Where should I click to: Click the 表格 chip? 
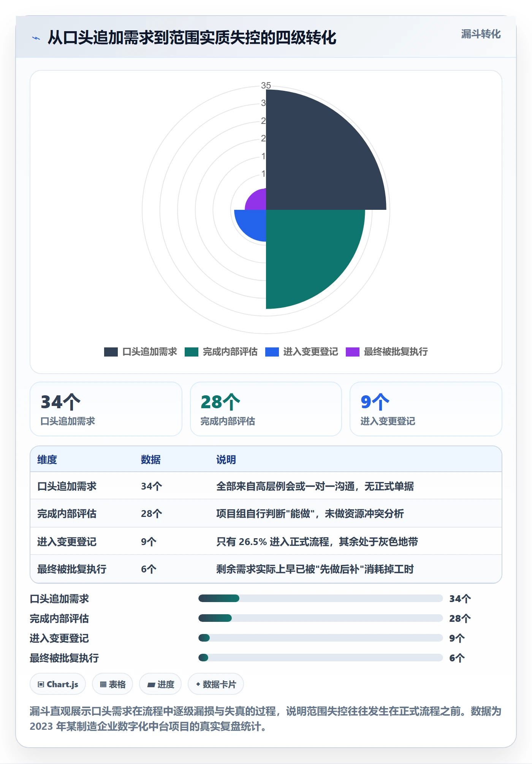[x=112, y=684]
